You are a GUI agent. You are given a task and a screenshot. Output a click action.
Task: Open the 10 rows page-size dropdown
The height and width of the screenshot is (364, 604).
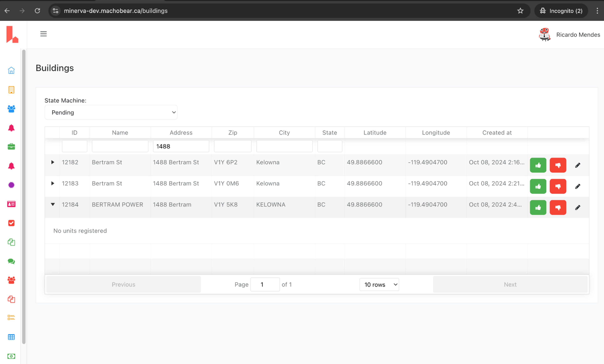click(379, 285)
